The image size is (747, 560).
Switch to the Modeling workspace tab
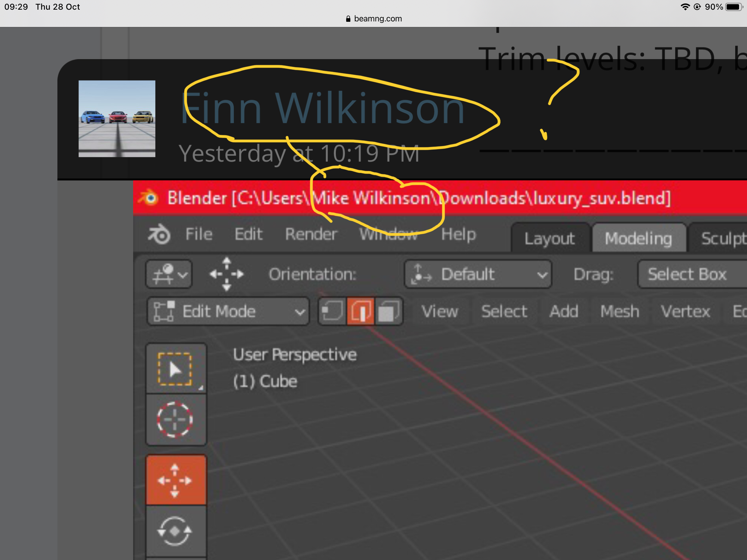click(639, 238)
